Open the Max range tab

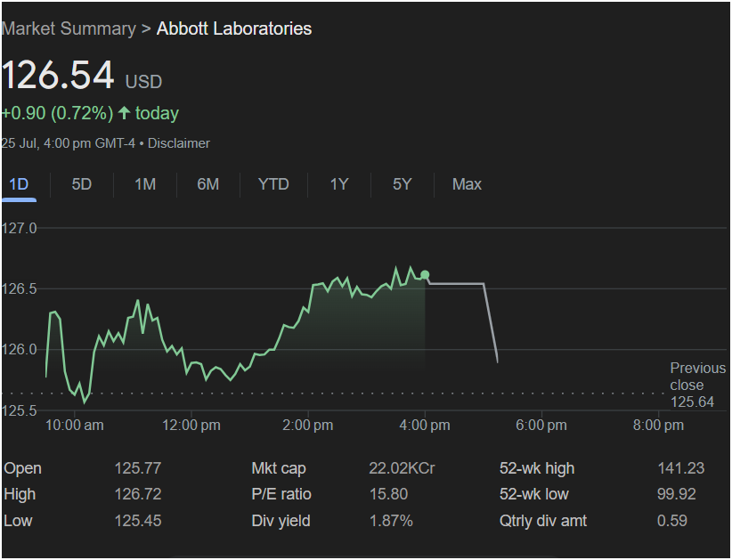tap(467, 184)
